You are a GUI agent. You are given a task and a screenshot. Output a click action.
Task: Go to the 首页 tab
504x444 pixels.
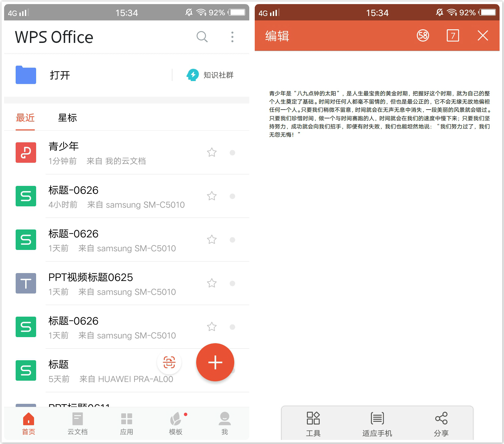[29, 424]
